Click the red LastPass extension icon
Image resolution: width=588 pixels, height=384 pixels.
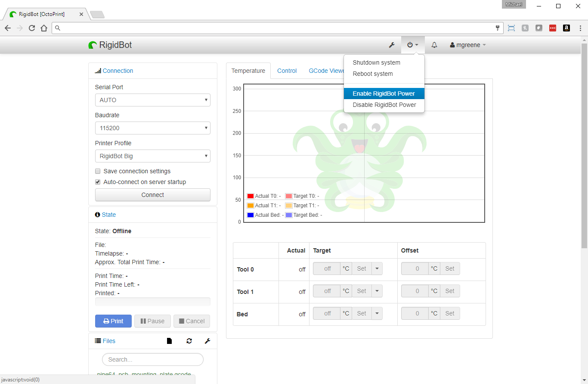coord(553,28)
